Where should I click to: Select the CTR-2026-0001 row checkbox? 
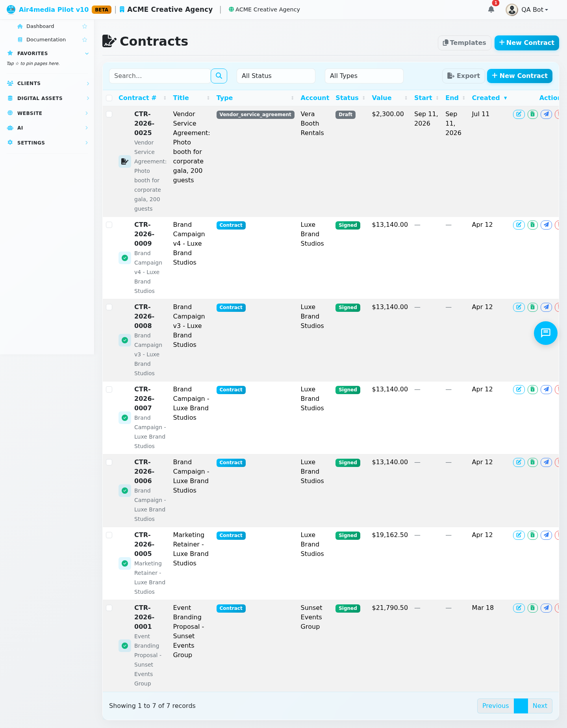109,608
